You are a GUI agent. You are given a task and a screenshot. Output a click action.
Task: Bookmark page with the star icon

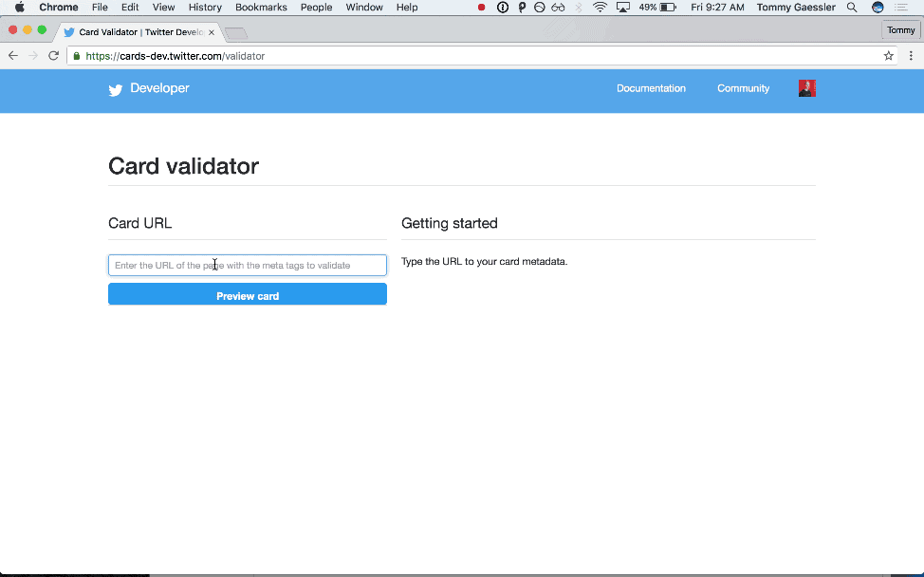pos(889,56)
